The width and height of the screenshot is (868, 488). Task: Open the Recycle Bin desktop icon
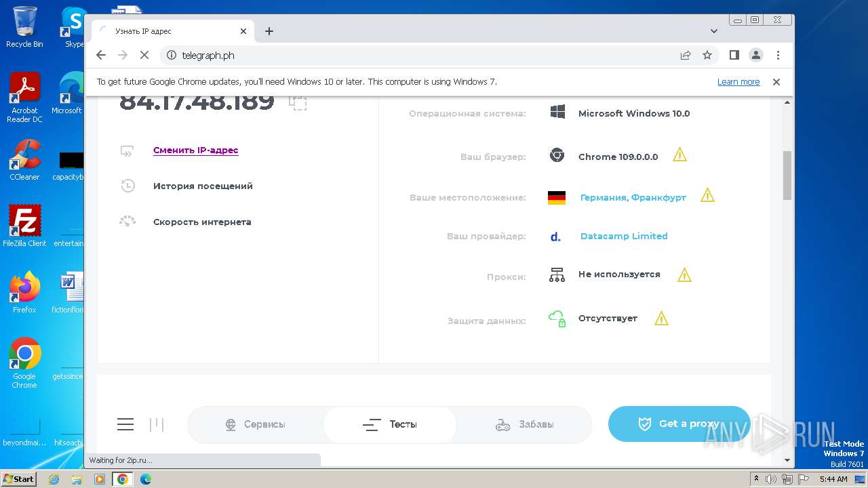pyautogui.click(x=24, y=26)
